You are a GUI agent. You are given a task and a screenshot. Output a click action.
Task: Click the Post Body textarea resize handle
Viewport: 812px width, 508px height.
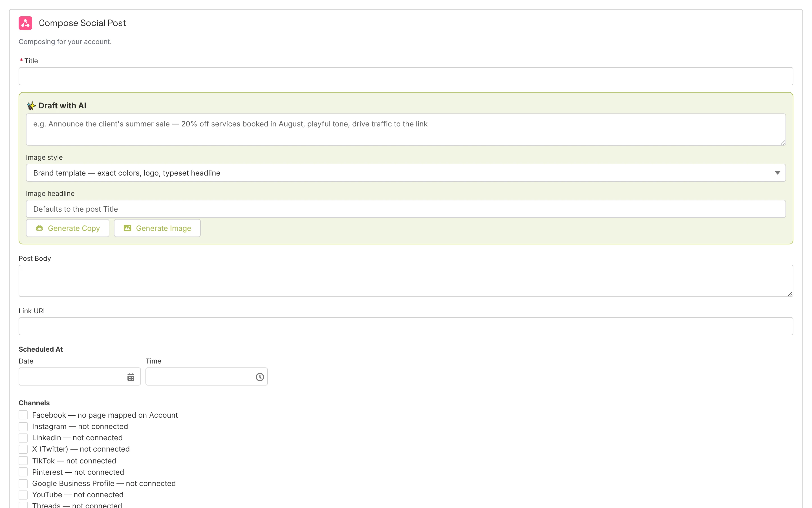point(790,294)
